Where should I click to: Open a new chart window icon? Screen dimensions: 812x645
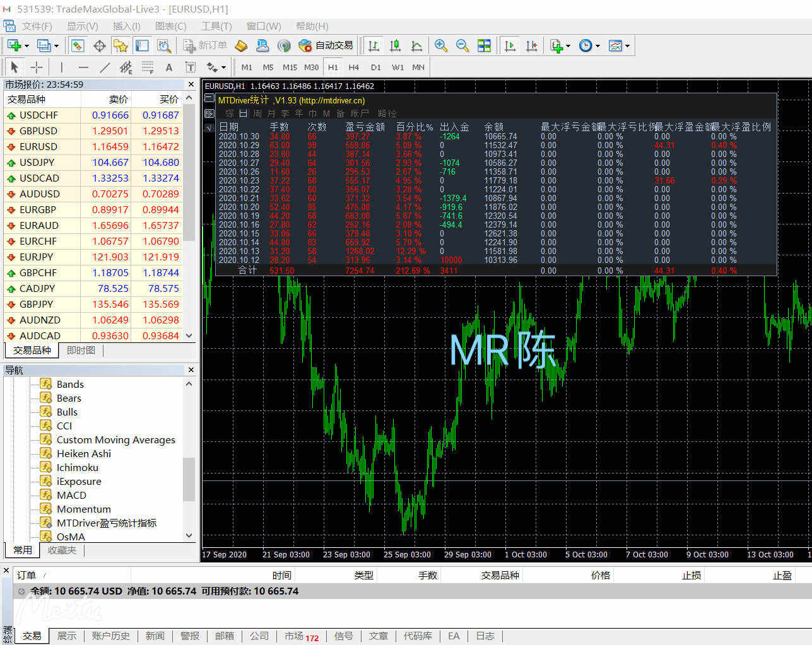[14, 45]
